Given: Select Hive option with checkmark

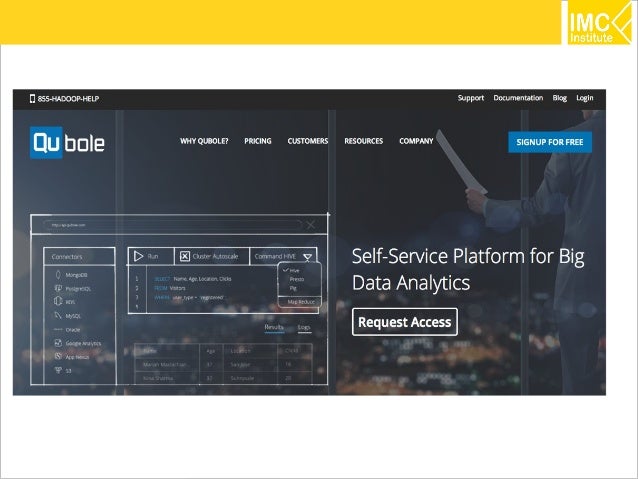Looking at the screenshot, I should click(292, 270).
